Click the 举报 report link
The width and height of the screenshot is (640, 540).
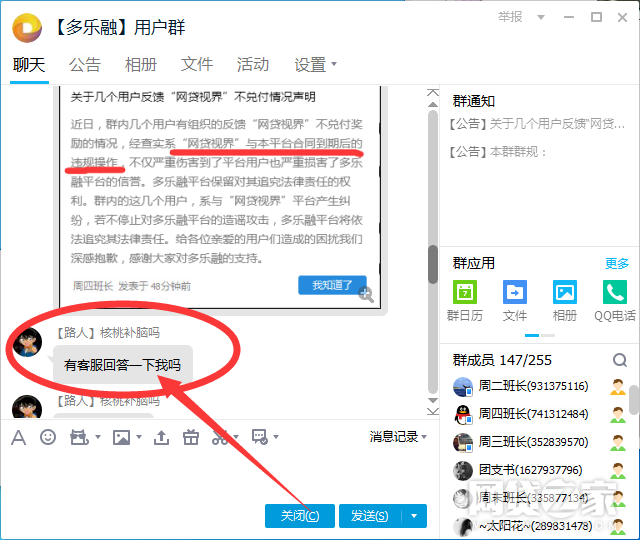510,17
